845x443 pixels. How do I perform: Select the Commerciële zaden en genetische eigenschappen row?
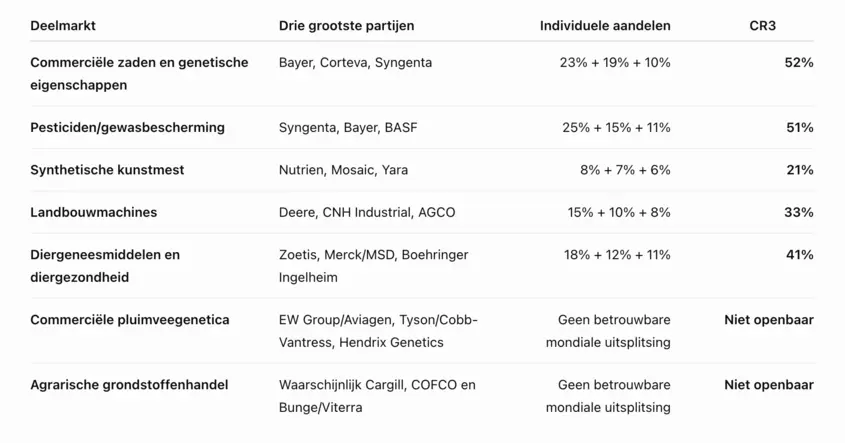pos(422,73)
